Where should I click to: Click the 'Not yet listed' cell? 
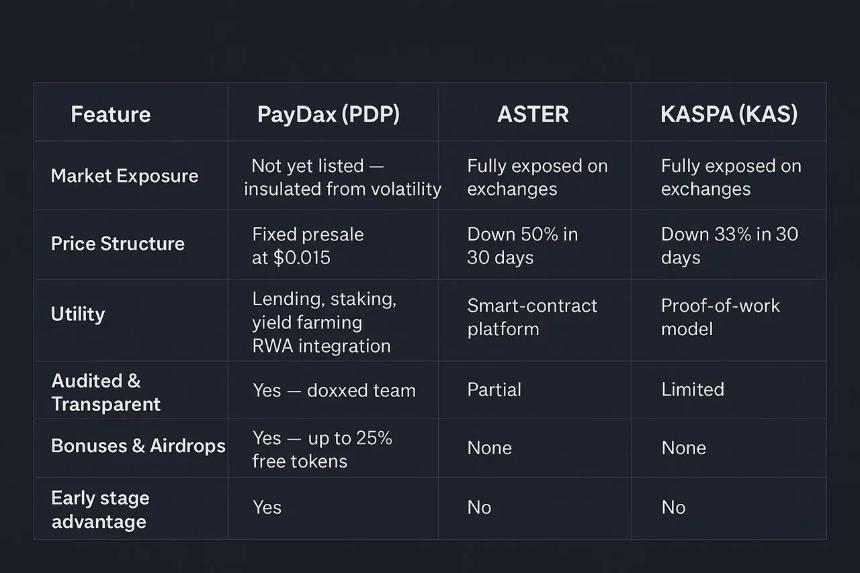(342, 177)
